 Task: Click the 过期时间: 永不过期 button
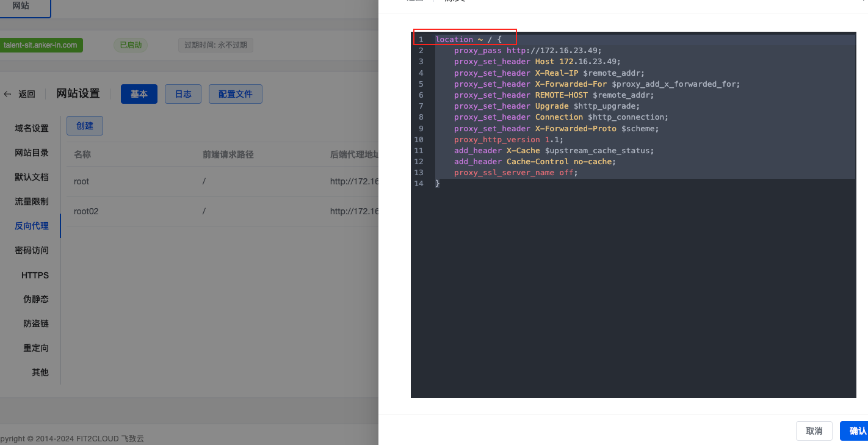tap(215, 45)
